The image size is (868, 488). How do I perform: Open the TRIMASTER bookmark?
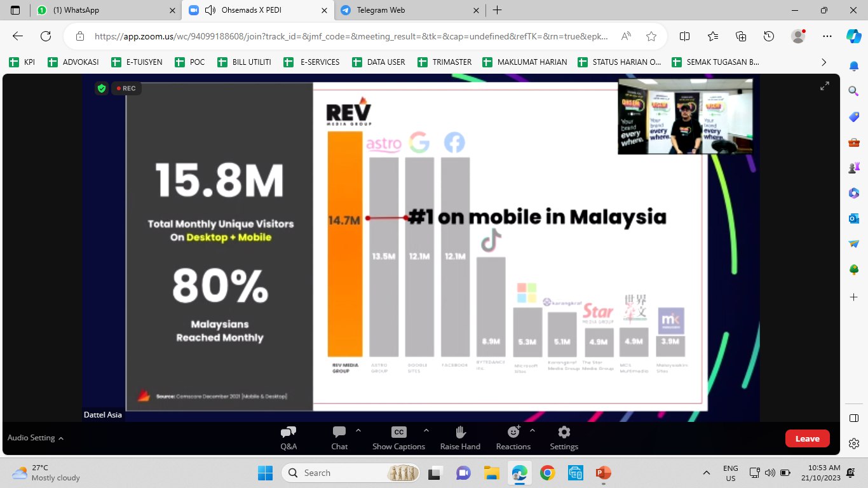point(445,62)
